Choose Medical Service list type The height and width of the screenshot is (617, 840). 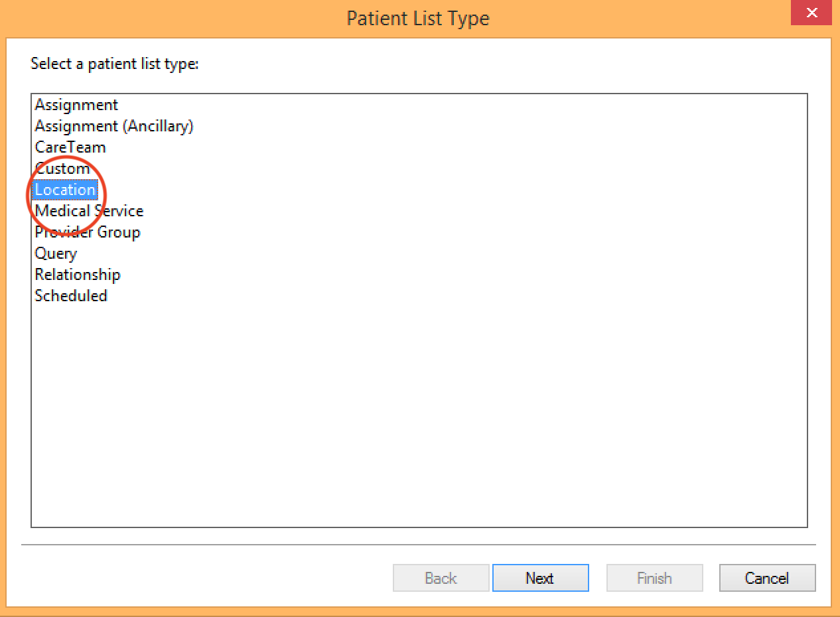tap(89, 211)
